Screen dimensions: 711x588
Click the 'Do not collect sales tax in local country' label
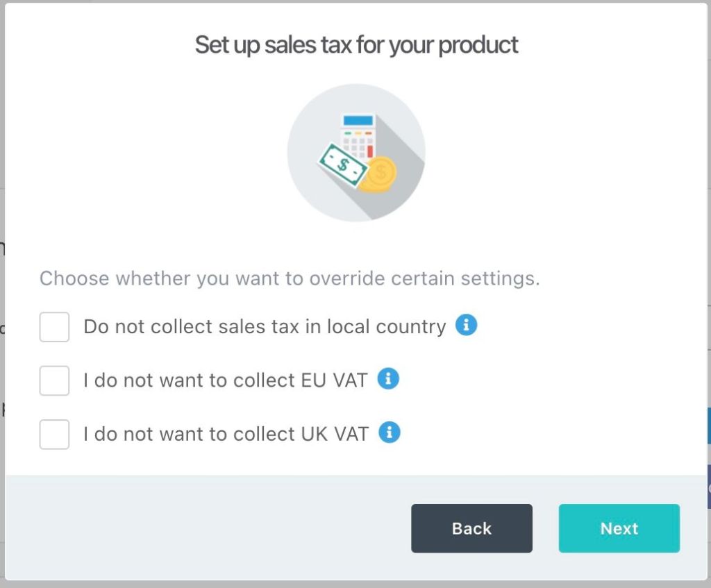(x=265, y=326)
